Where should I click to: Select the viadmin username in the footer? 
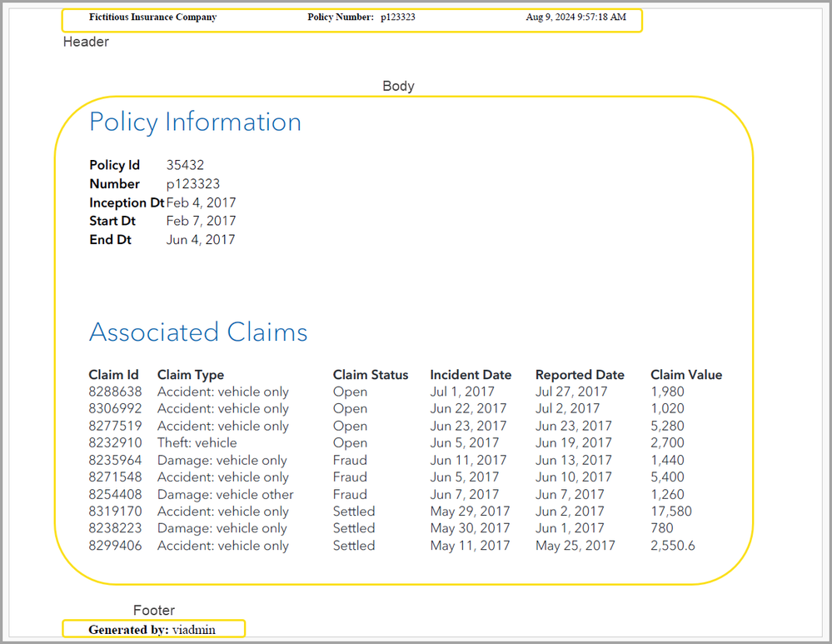pos(193,630)
